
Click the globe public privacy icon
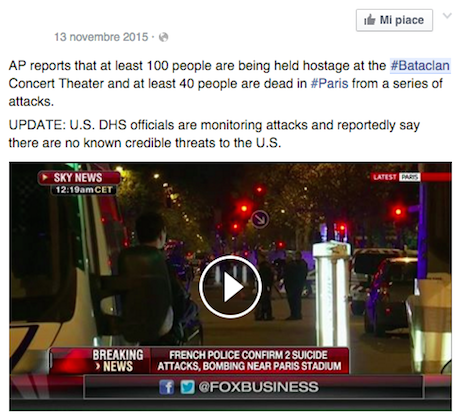click(163, 37)
